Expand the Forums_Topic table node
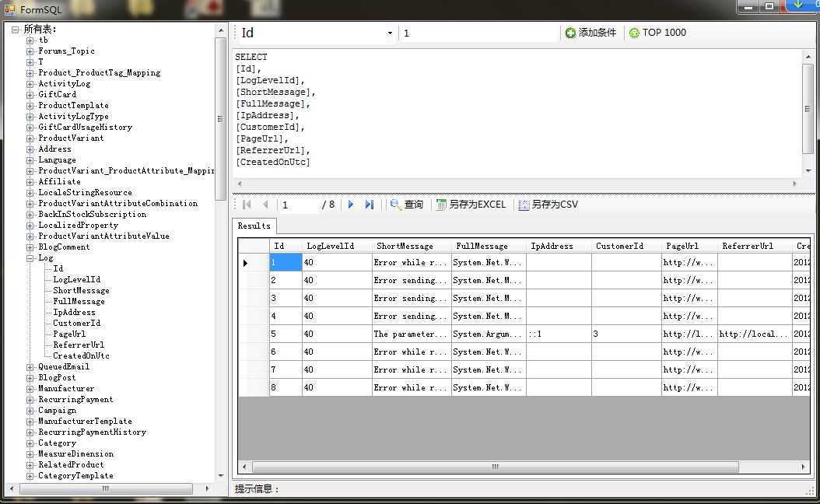This screenshot has height=504, width=820. [x=30, y=51]
